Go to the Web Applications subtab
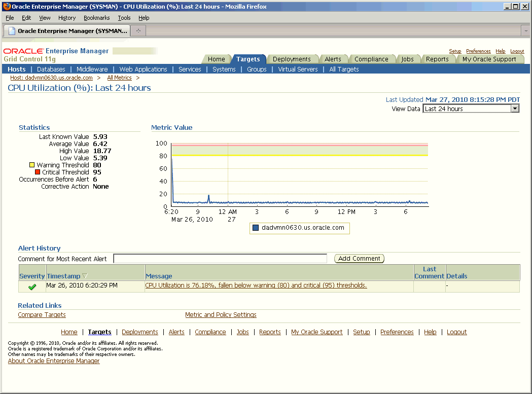Screen dimensions: 532x394 143,69
